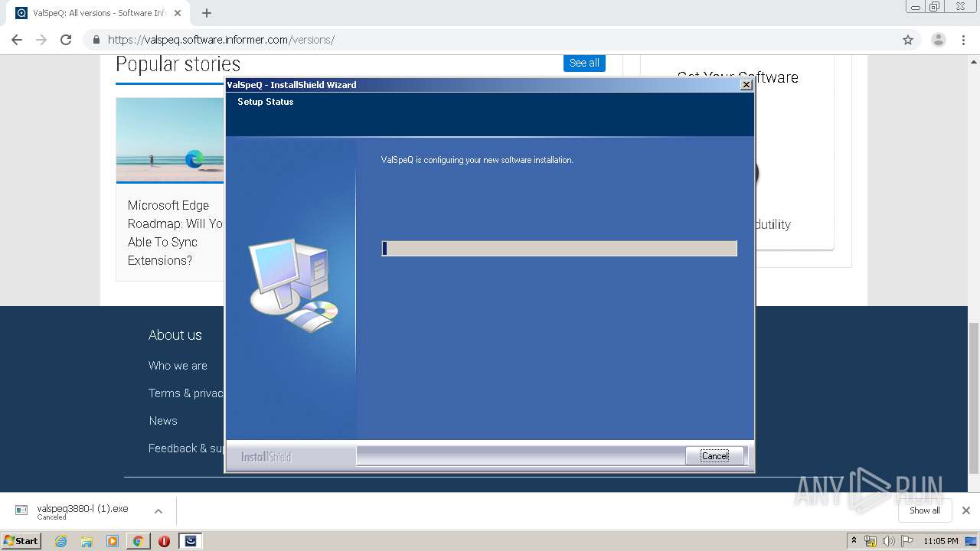Click the Setup Status header text
This screenshot has height=551, width=980.
coord(266,102)
